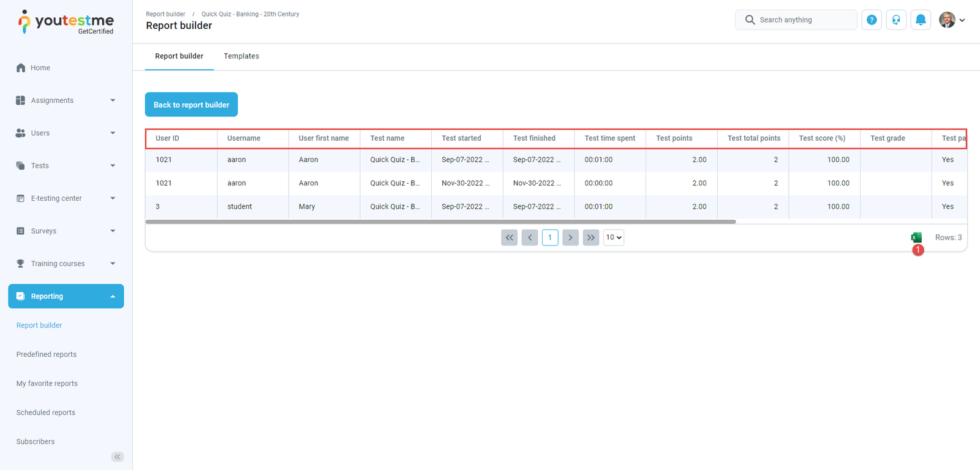Open Scheduled reports link
This screenshot has height=470, width=980.
coord(46,412)
